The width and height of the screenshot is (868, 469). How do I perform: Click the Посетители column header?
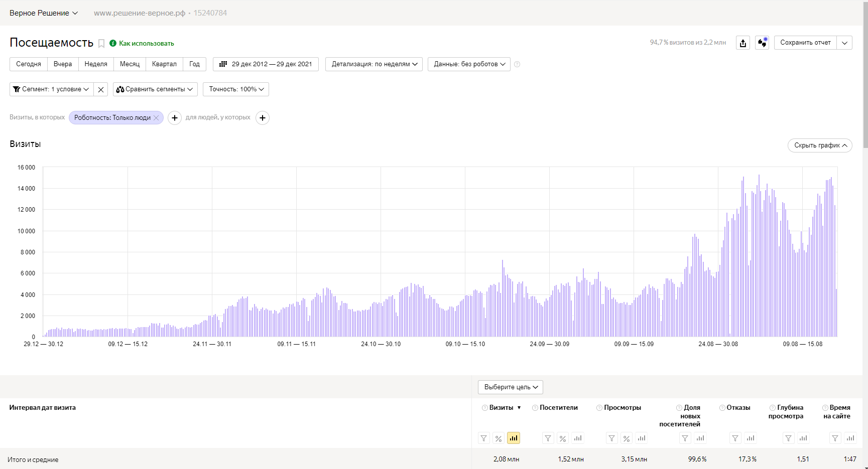[x=559, y=408]
